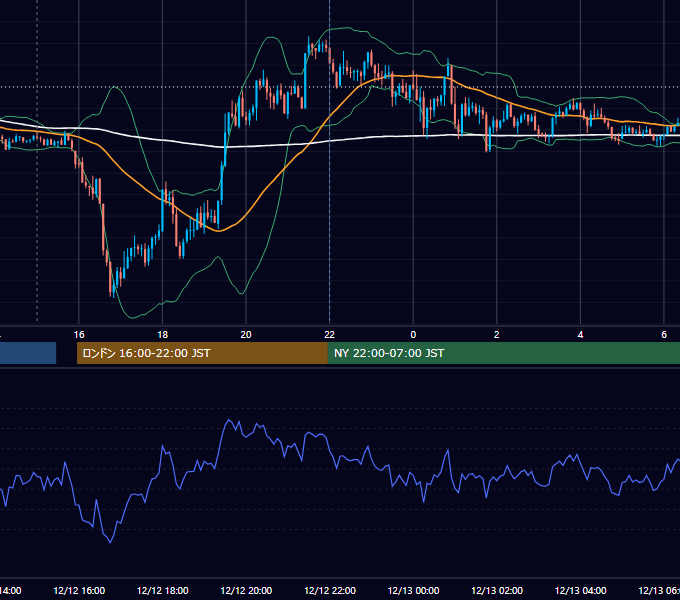
Task: Click the dashed vertical marker at 22:00
Action: [x=330, y=161]
